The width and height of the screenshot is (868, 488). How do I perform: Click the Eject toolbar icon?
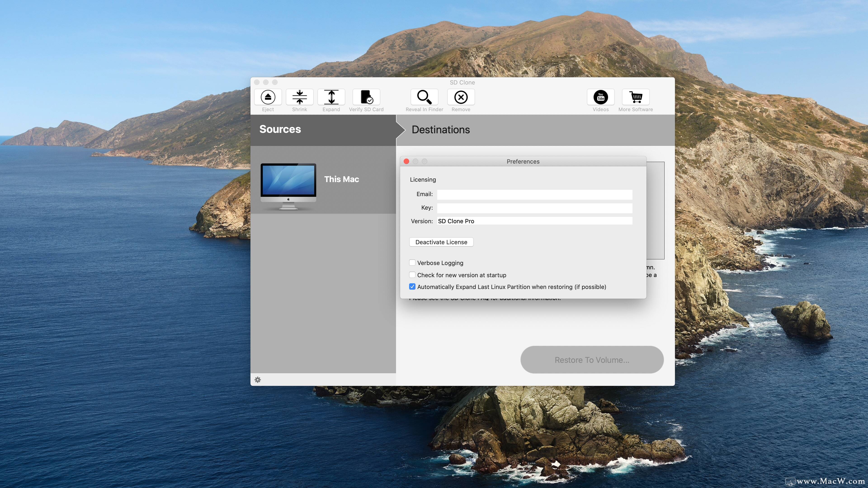[268, 97]
